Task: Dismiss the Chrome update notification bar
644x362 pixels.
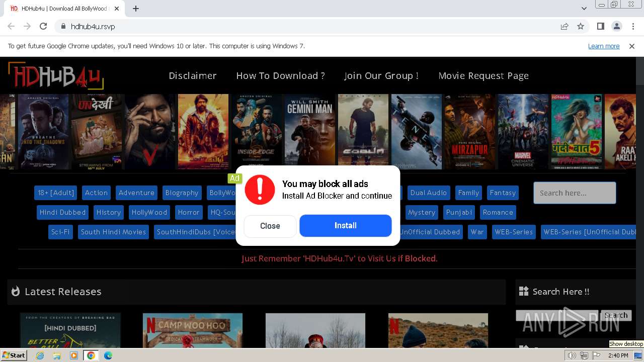Action: (632, 46)
